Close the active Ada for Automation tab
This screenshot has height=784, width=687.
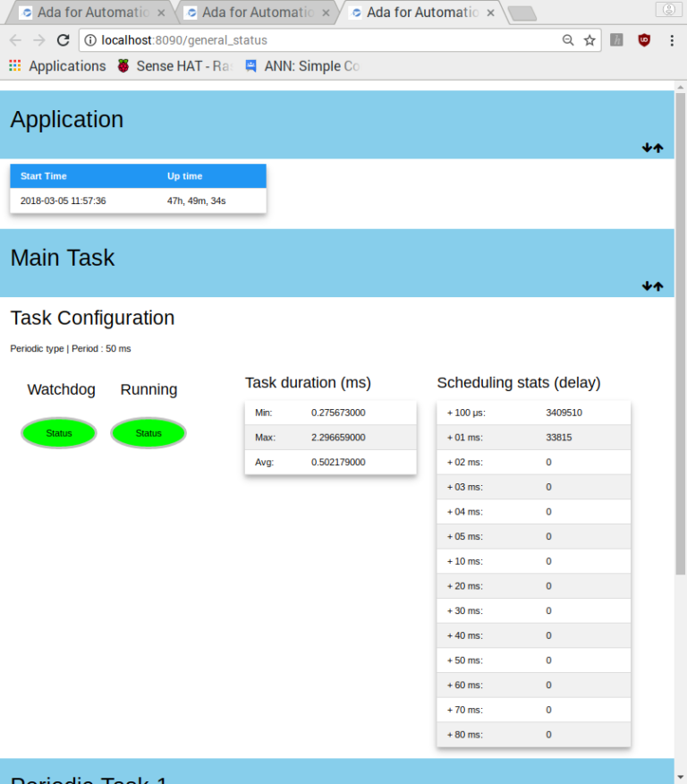pyautogui.click(x=490, y=13)
